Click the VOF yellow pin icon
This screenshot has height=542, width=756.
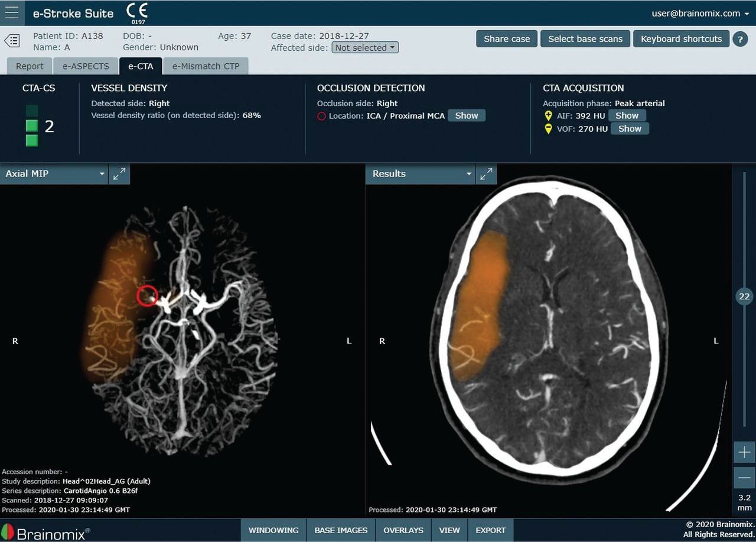(x=548, y=129)
